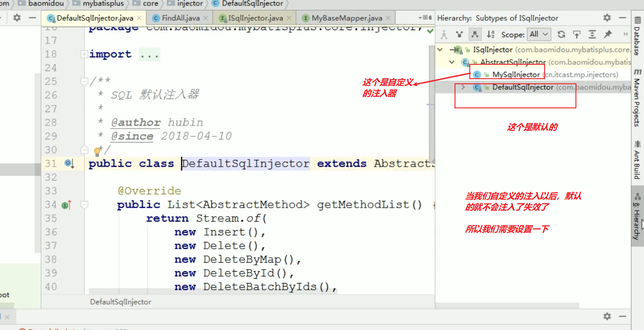Click DefaultSqlInjector class name in code
644x330 pixels.
[x=246, y=164]
